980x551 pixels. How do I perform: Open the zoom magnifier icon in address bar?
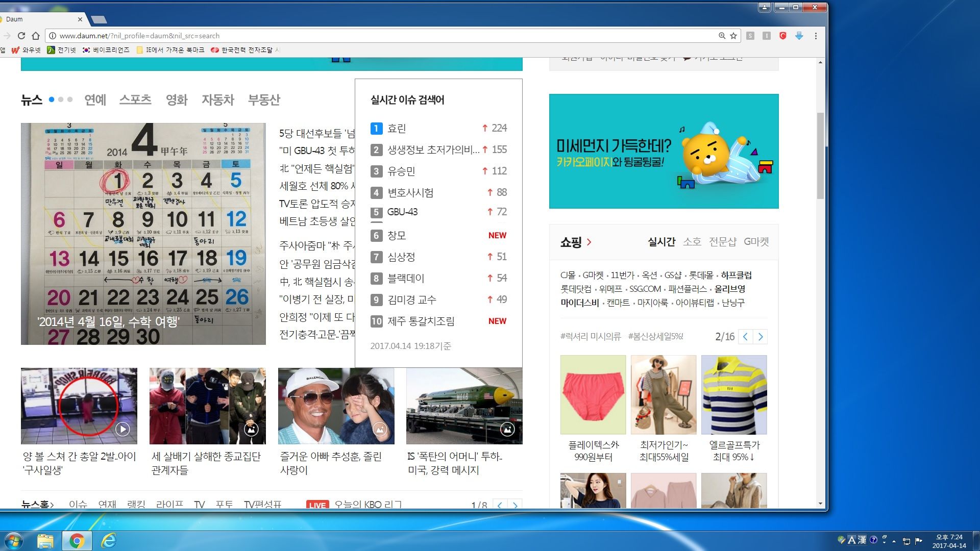722,36
